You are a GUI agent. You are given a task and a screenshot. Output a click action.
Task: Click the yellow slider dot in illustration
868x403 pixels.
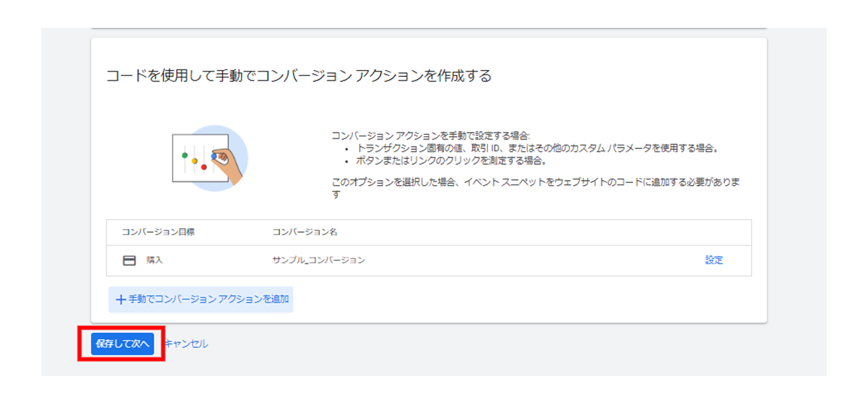pyautogui.click(x=194, y=161)
